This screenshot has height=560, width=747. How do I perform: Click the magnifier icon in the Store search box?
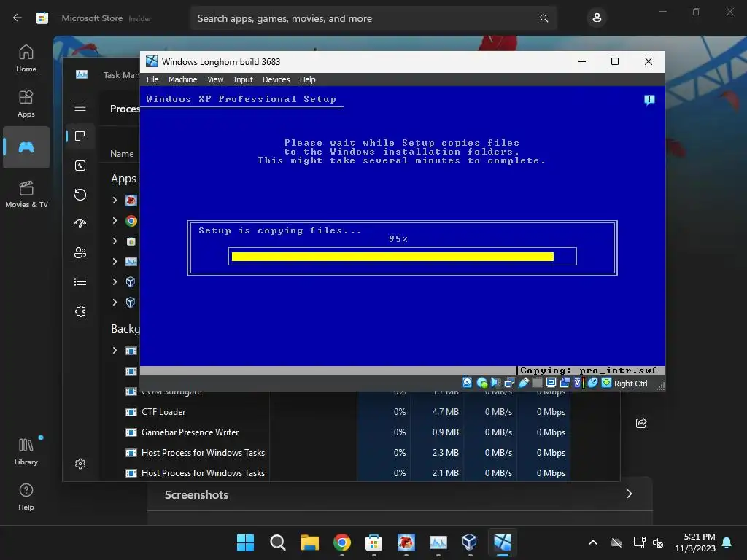click(x=543, y=18)
